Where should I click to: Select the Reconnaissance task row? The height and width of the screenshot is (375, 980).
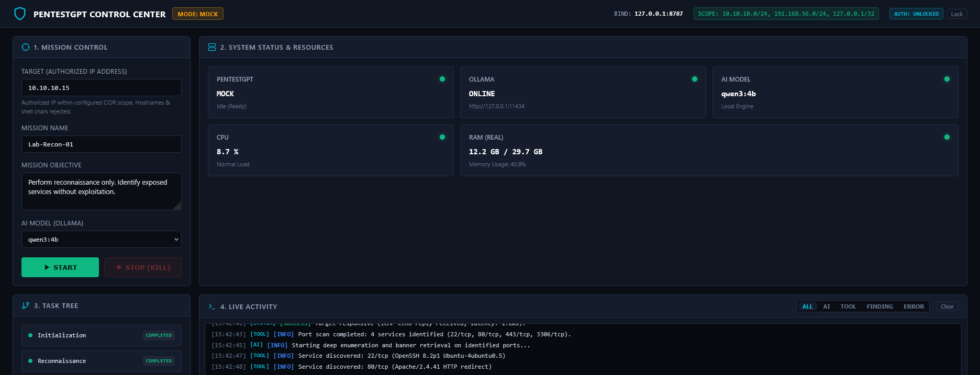102,361
